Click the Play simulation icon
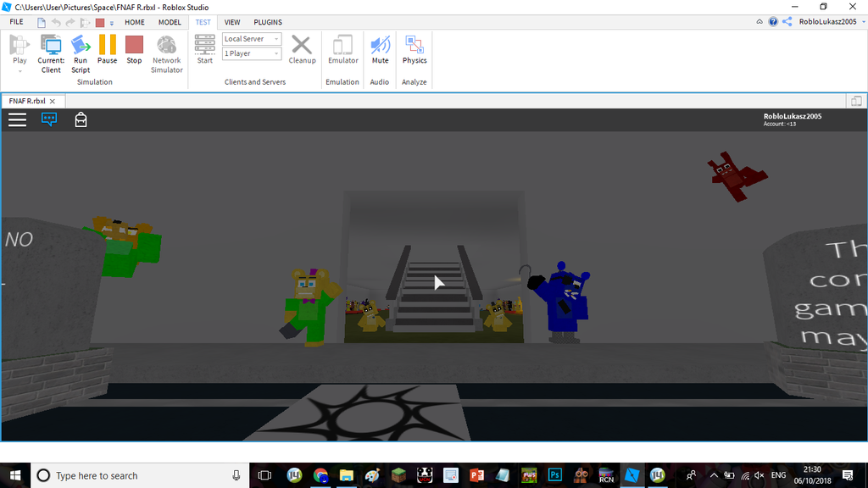The image size is (868, 488). [19, 45]
